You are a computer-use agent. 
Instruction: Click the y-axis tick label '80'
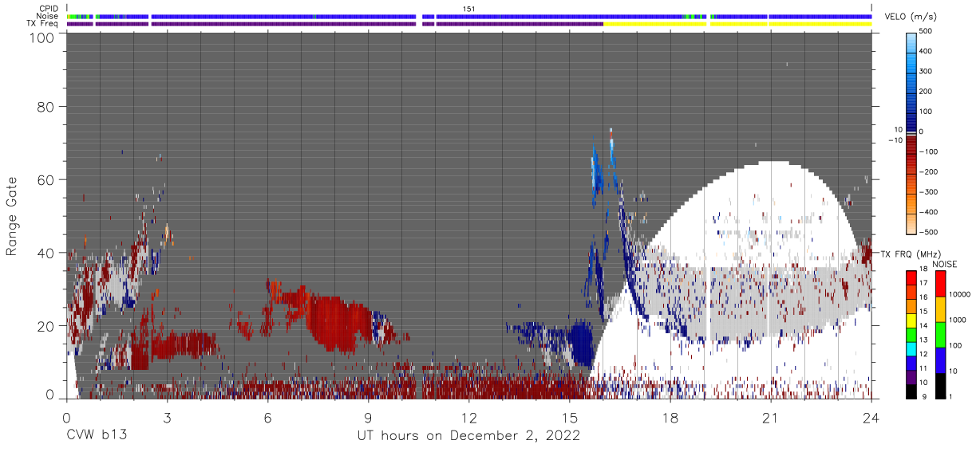coord(47,105)
